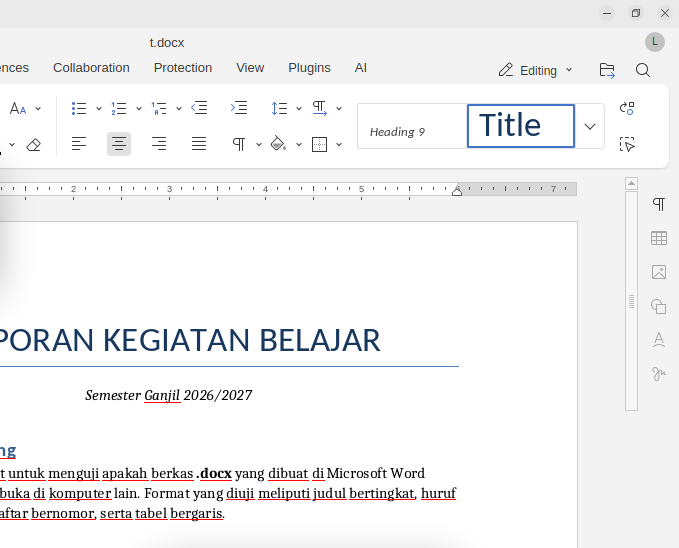Expand the text direction dropdown arrow

339,108
